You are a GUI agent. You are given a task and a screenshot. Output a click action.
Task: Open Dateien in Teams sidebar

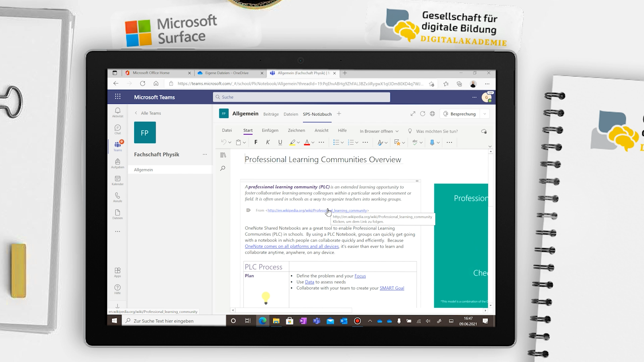118,214
